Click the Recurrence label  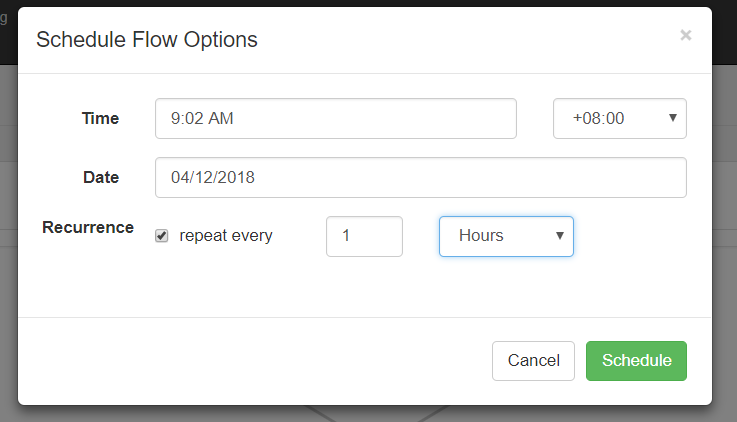click(88, 227)
